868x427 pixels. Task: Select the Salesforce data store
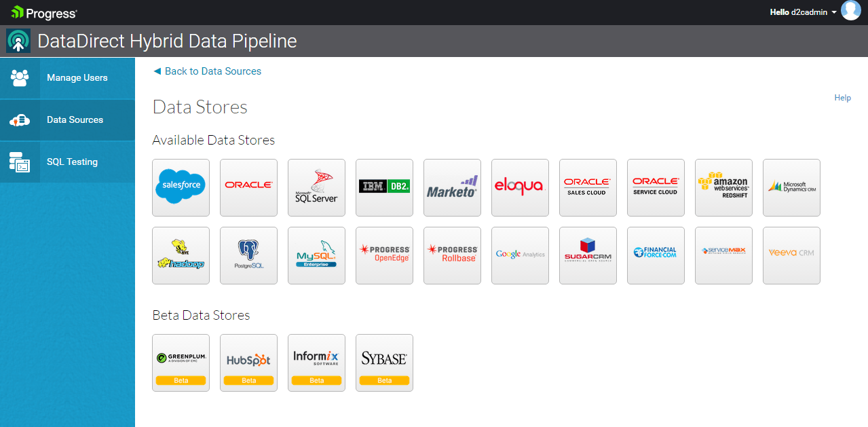pyautogui.click(x=181, y=187)
